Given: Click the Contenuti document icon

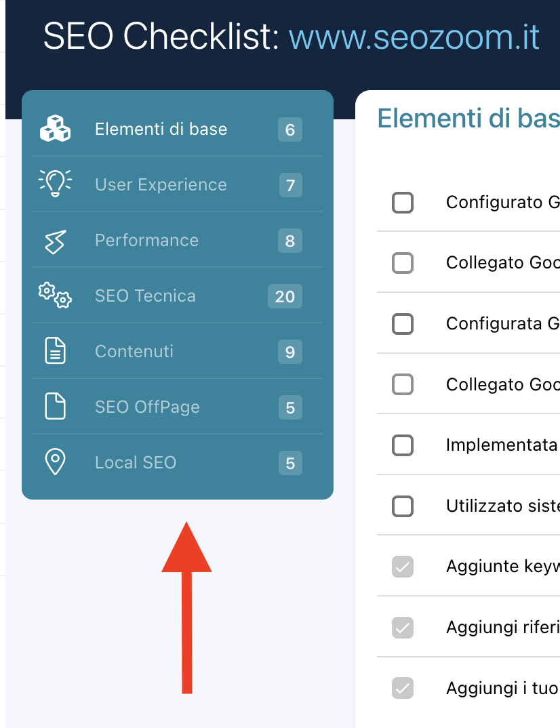Looking at the screenshot, I should point(55,351).
